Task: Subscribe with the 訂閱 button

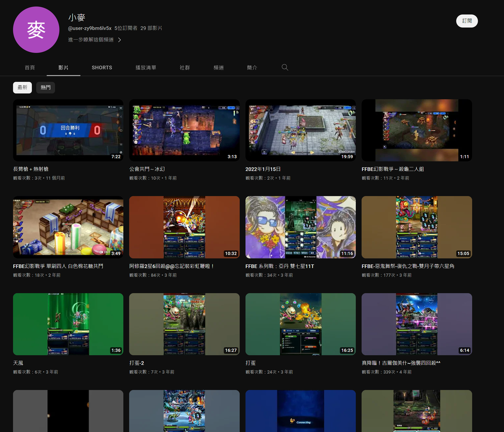Action: (467, 21)
